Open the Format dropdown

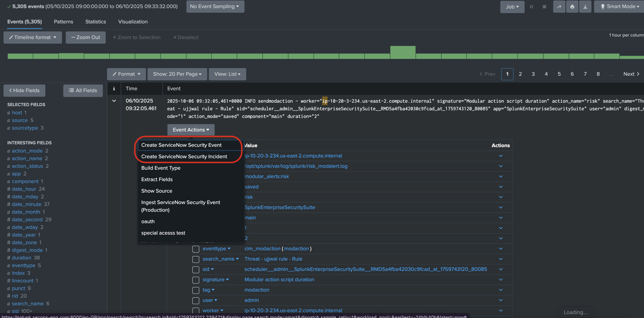(126, 74)
